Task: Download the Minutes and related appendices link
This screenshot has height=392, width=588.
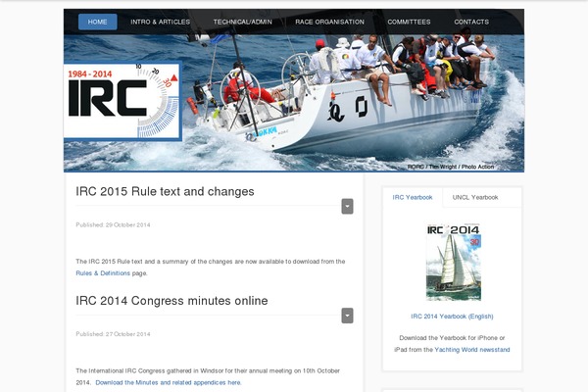Action: [169, 382]
